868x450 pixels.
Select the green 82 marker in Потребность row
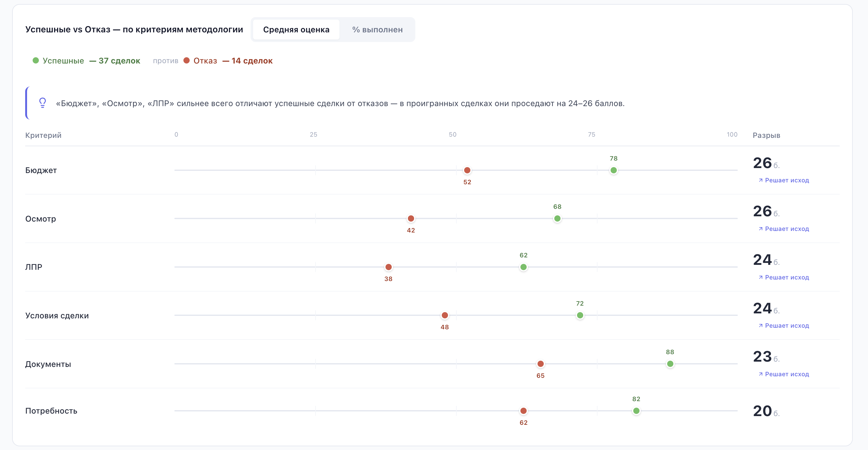pos(636,411)
